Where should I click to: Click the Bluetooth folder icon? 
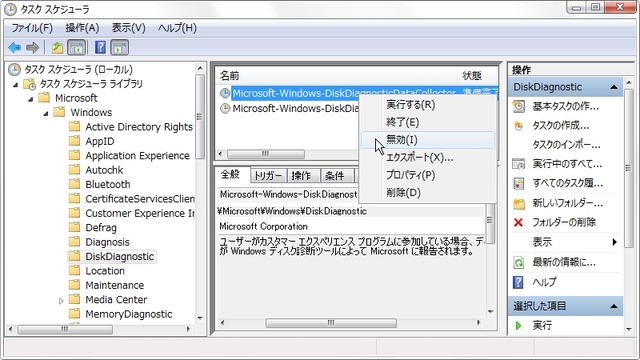pyautogui.click(x=74, y=184)
